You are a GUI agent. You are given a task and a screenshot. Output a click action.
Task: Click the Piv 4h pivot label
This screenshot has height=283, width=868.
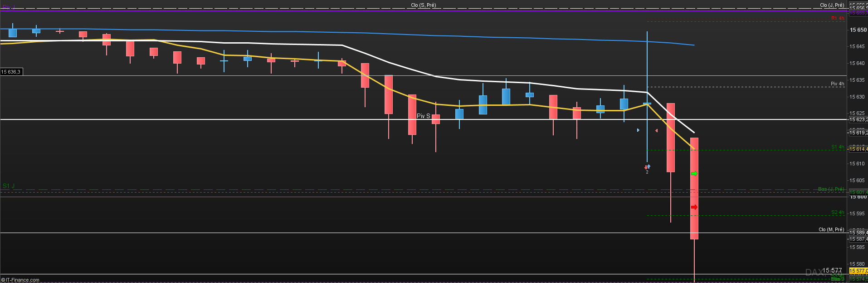pyautogui.click(x=837, y=84)
